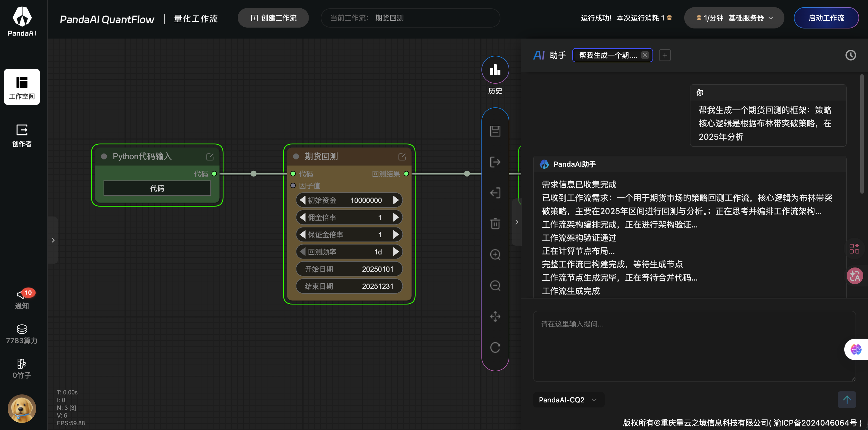Decrease 佣金倍率 with the left arrow
Image resolution: width=868 pixels, height=430 pixels.
pos(302,217)
